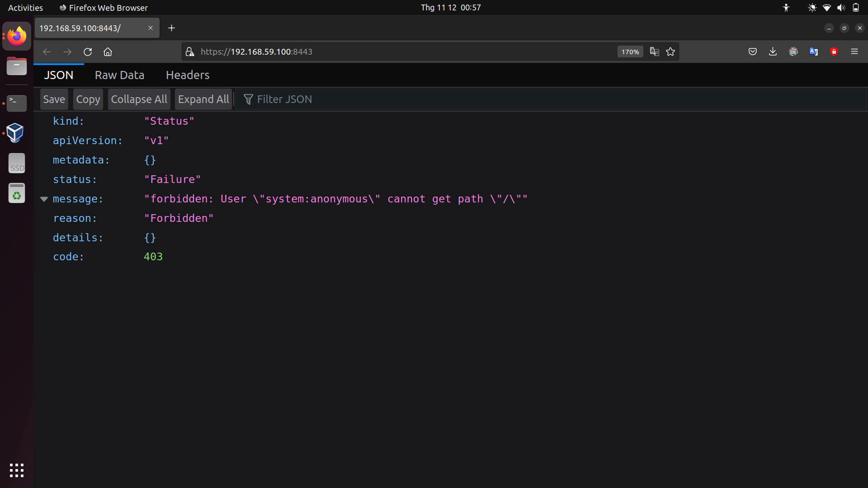
Task: Open the Firefox application menu
Action: pyautogui.click(x=854, y=52)
